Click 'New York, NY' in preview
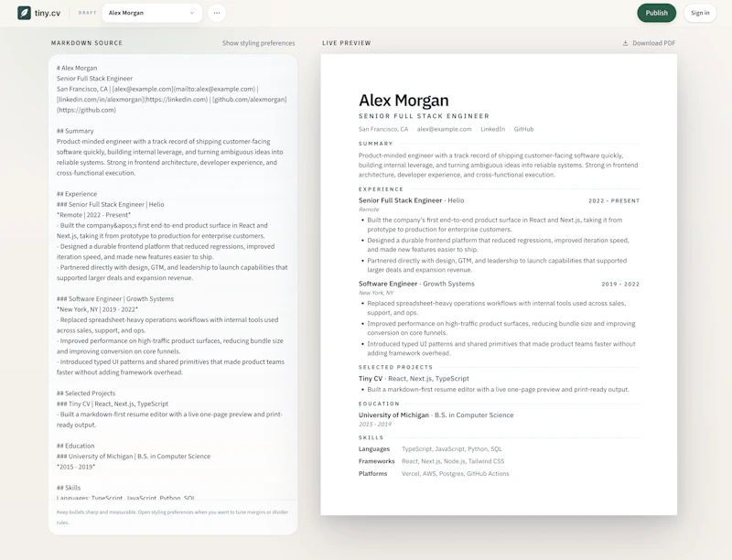 [376, 293]
